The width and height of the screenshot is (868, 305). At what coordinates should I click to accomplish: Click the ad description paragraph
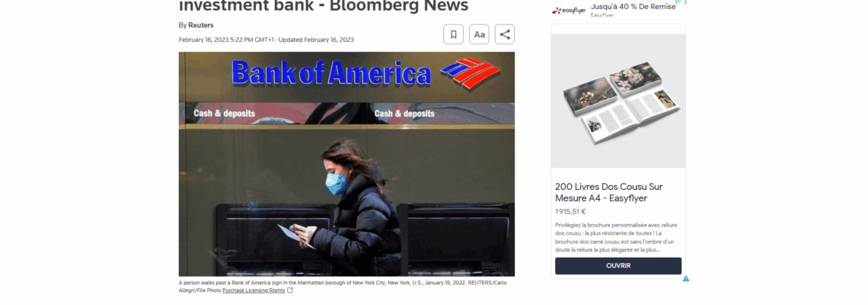[616, 237]
